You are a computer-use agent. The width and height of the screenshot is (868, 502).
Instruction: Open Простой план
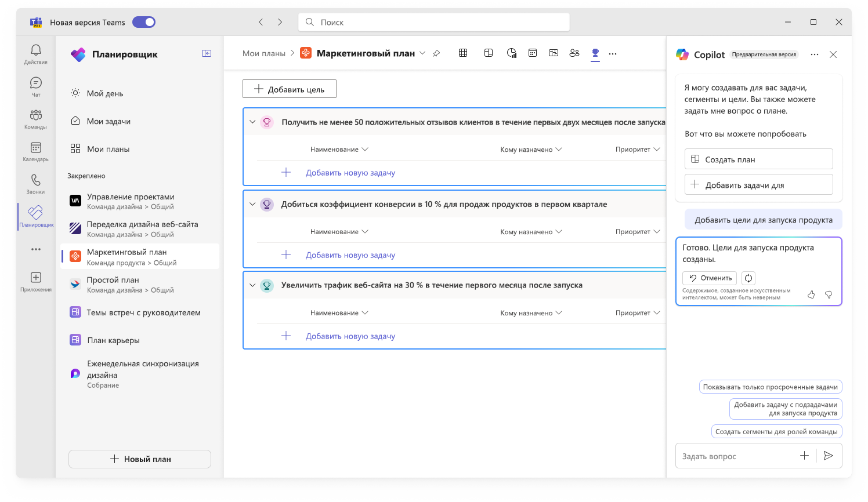pos(140,285)
